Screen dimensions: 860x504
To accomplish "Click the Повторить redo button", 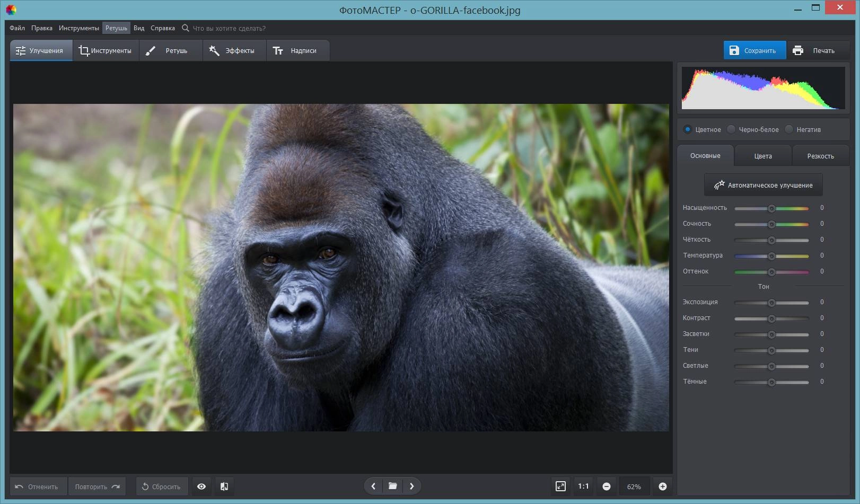I will coord(96,487).
